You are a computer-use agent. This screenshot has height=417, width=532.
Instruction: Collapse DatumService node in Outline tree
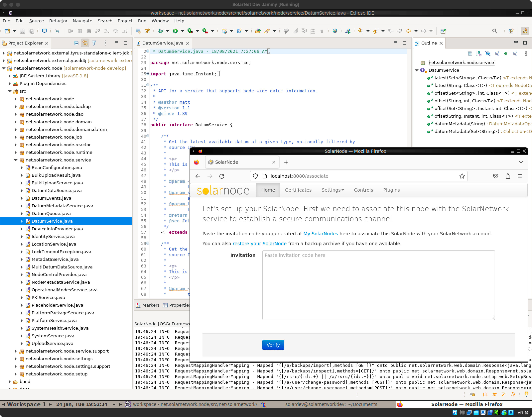pyautogui.click(x=416, y=70)
